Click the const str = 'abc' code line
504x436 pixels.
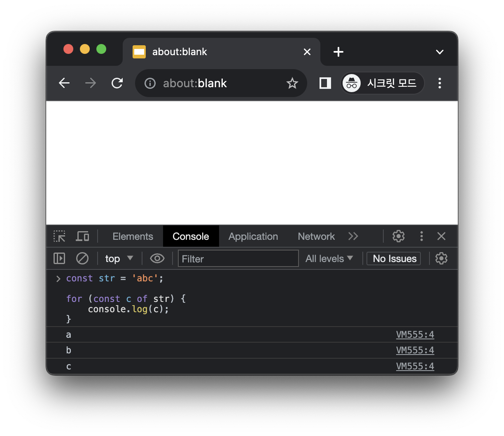(115, 278)
